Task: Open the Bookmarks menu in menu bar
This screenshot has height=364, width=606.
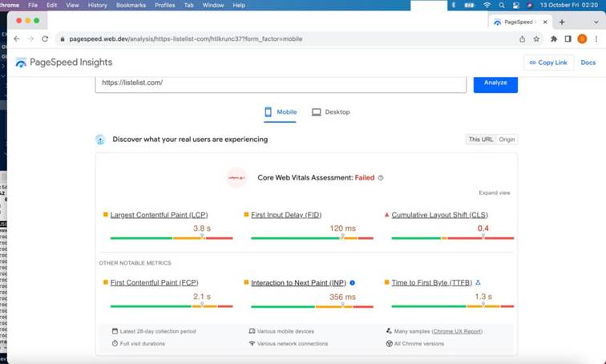Action: coord(130,5)
